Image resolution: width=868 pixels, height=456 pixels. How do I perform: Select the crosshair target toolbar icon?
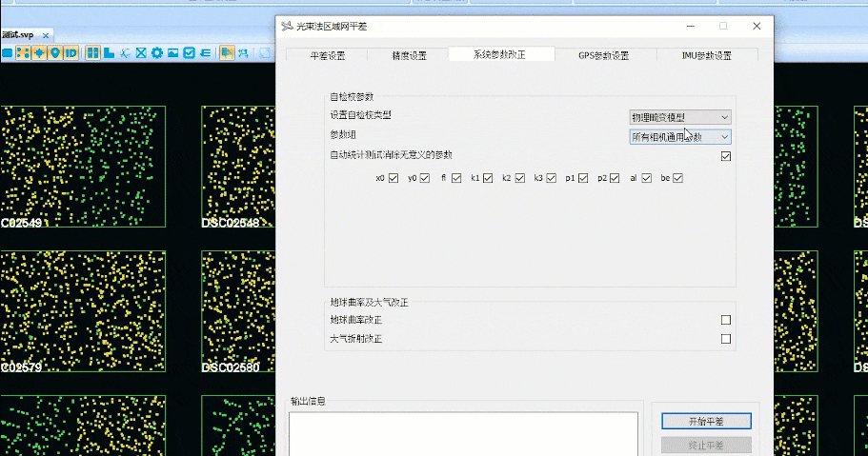click(x=39, y=52)
